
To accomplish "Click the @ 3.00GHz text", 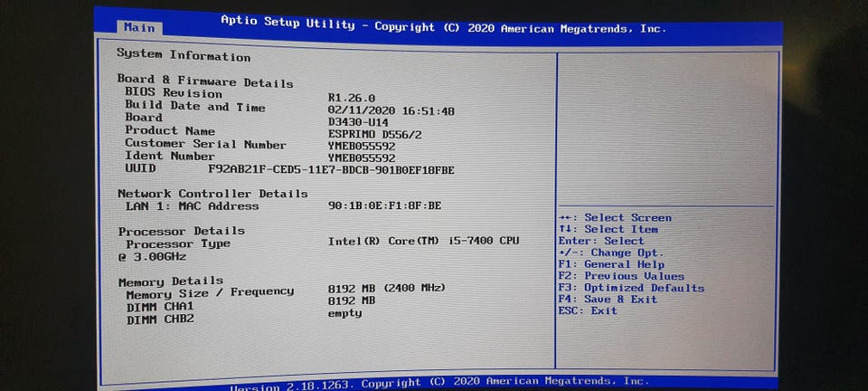I will [152, 256].
